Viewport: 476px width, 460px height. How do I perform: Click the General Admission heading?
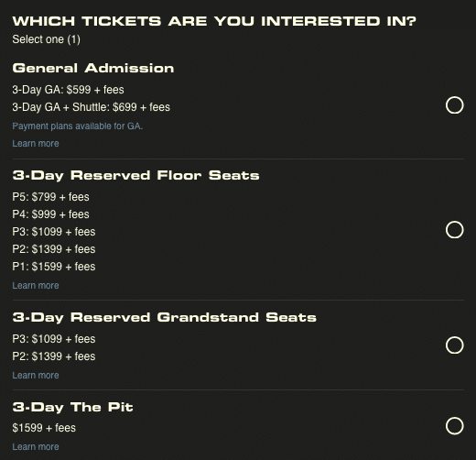93,68
